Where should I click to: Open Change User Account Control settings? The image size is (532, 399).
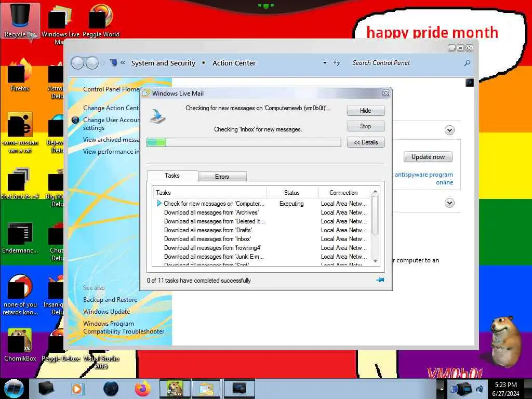pos(111,124)
